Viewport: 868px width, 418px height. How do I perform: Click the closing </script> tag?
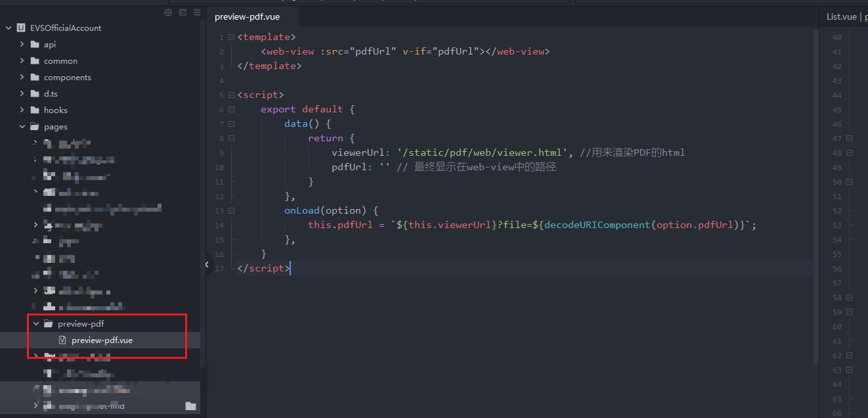coord(263,269)
